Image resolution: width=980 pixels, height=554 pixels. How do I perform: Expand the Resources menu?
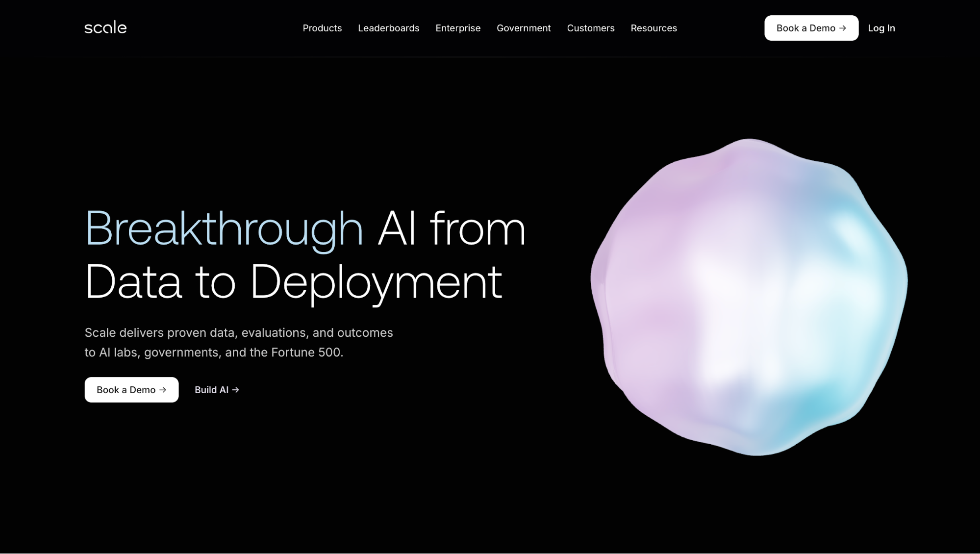click(653, 28)
